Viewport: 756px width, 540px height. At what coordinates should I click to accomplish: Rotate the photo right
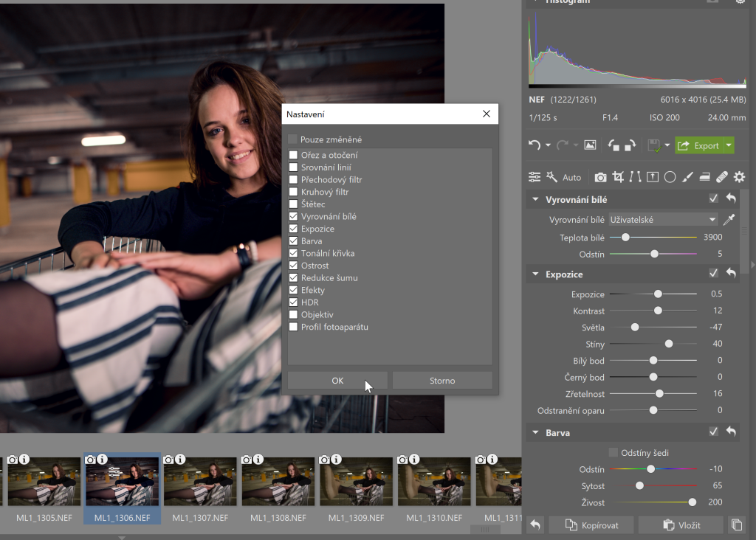(x=630, y=145)
